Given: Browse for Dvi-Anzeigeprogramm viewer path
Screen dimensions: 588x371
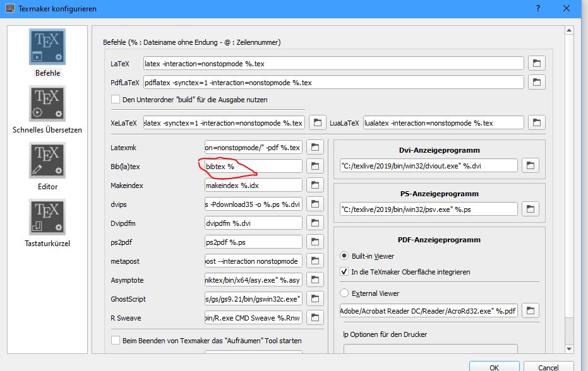Looking at the screenshot, I should click(529, 166).
